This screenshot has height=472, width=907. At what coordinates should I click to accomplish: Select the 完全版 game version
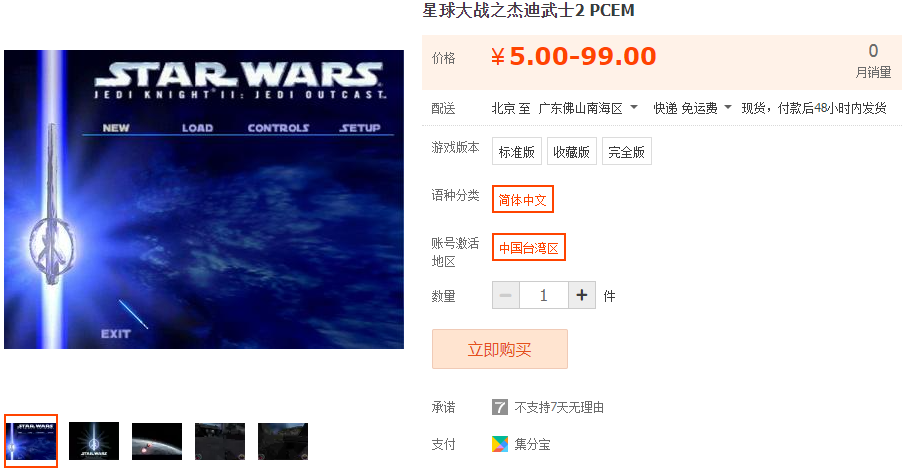click(626, 152)
